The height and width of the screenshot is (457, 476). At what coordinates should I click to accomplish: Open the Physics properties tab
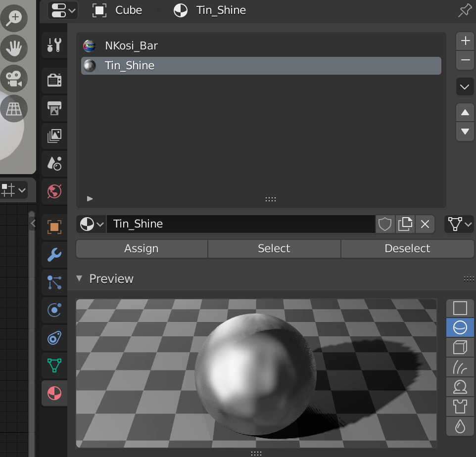click(54, 310)
